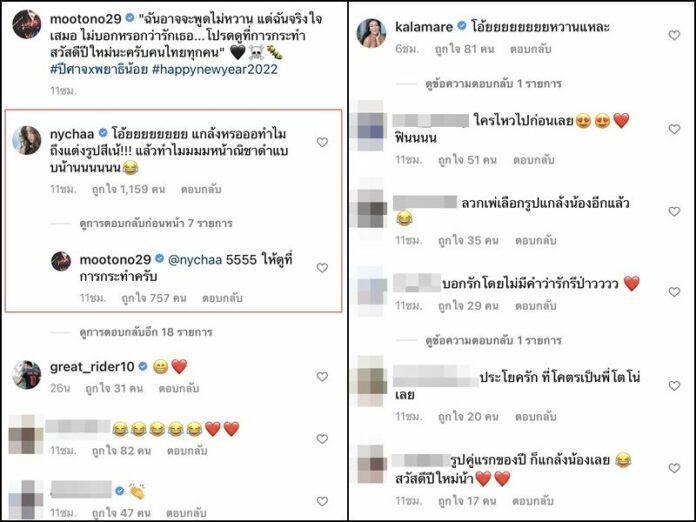
Task: Like the comment with 35 likes
Action: (674, 211)
